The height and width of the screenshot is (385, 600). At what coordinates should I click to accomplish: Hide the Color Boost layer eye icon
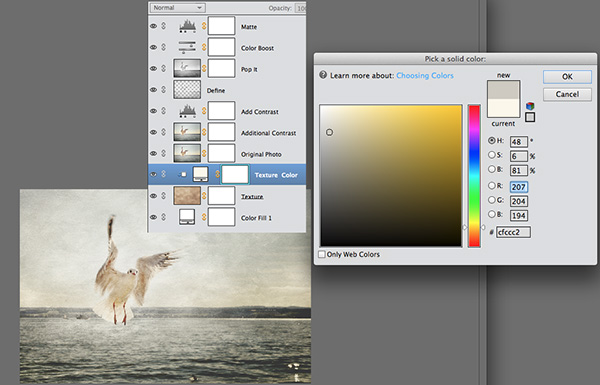tap(153, 47)
